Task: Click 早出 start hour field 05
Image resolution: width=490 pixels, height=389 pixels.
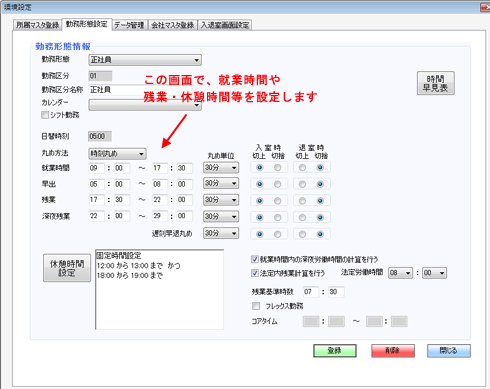Action: (97, 184)
